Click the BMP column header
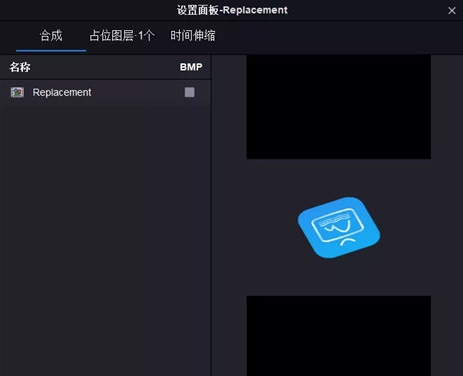This screenshot has height=376, width=463. (x=191, y=67)
